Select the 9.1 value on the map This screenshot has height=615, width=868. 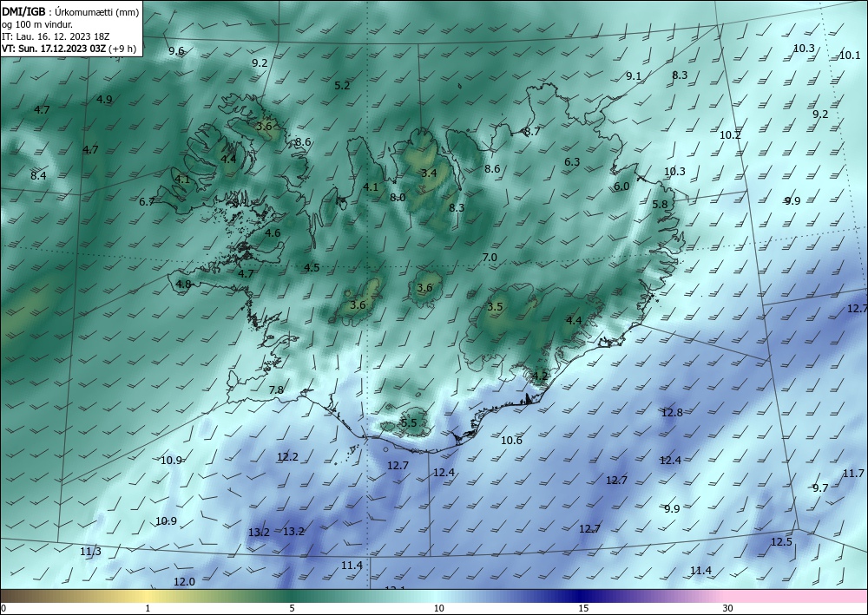(634, 76)
